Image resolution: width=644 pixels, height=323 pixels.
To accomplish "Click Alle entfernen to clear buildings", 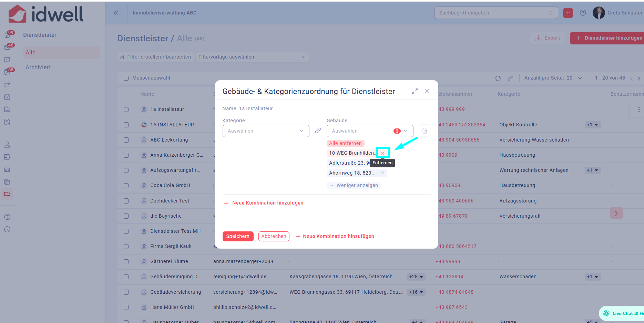I will 345,143.
